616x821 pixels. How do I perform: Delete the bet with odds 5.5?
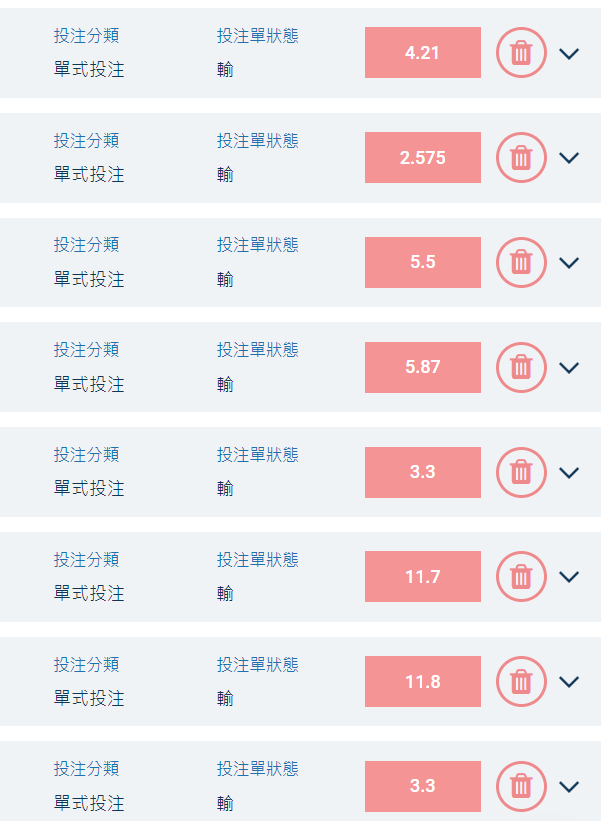pos(521,262)
